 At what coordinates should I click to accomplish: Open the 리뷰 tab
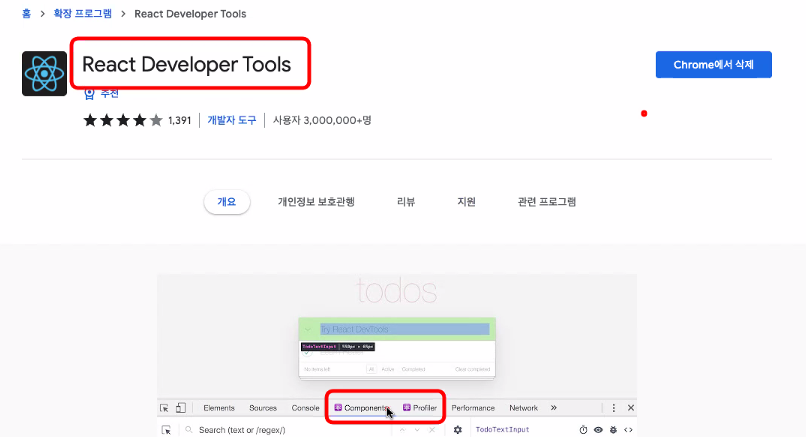[406, 202]
